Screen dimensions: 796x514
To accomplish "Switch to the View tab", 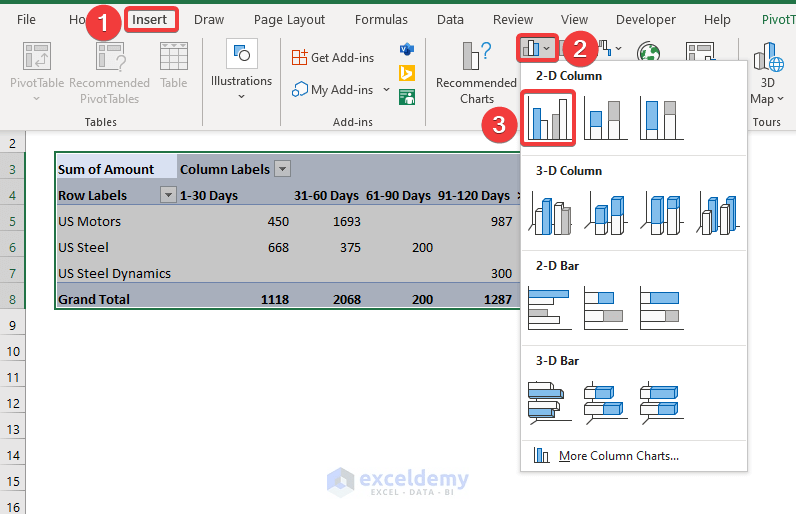I will click(574, 20).
